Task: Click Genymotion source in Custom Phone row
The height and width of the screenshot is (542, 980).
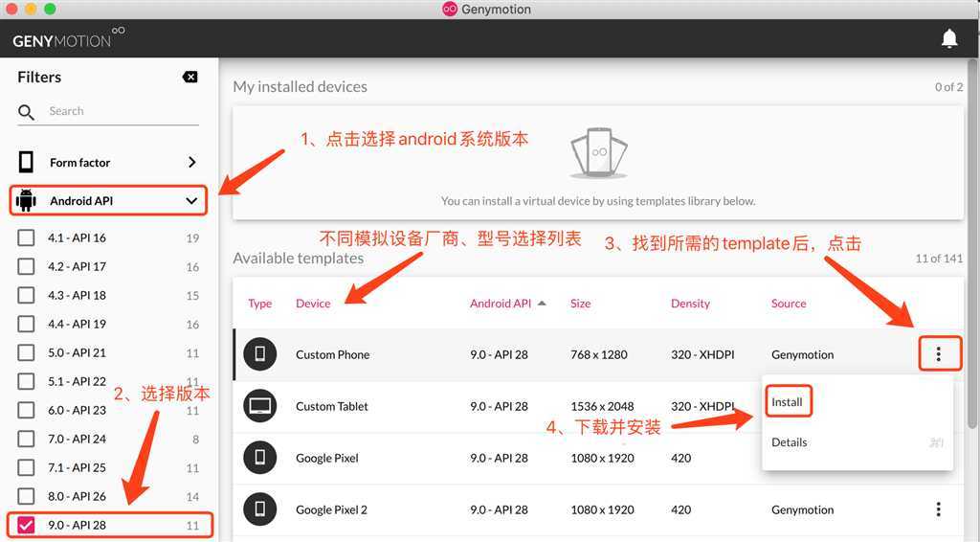Action: point(803,354)
